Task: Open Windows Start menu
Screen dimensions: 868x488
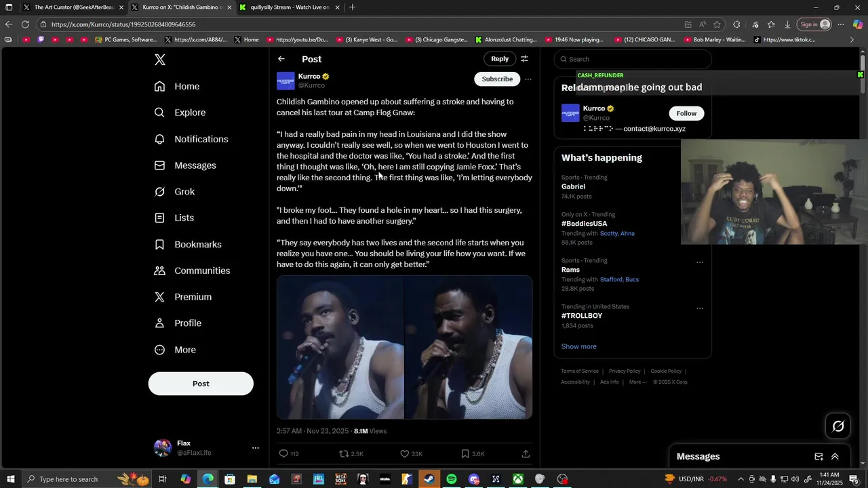Action: point(10,479)
